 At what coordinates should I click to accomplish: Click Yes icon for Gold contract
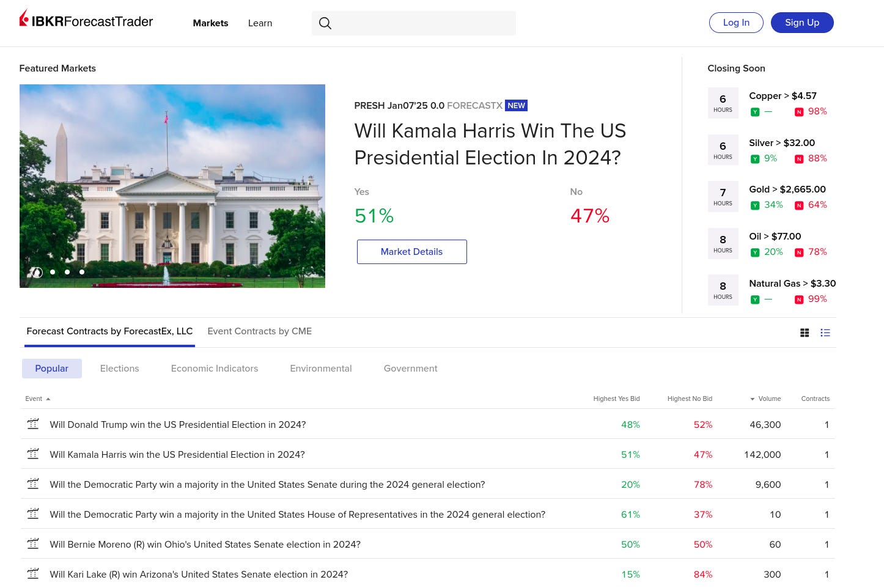coord(755,205)
